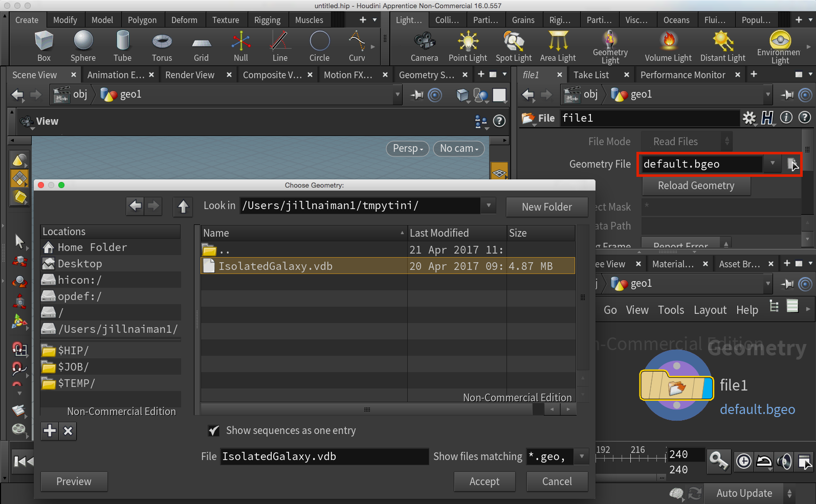Toggle Show sequences as one entry
Screen dimensions: 816x504
click(x=214, y=431)
